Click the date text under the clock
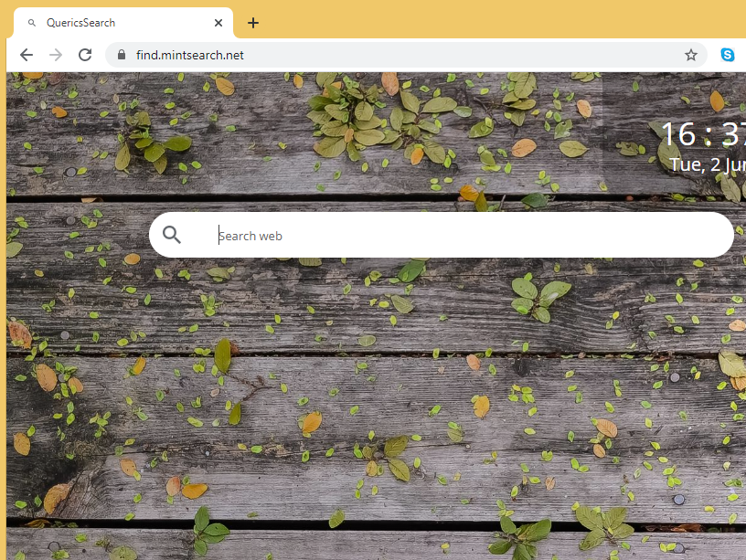Viewport: 746px width, 560px height. coord(707,165)
